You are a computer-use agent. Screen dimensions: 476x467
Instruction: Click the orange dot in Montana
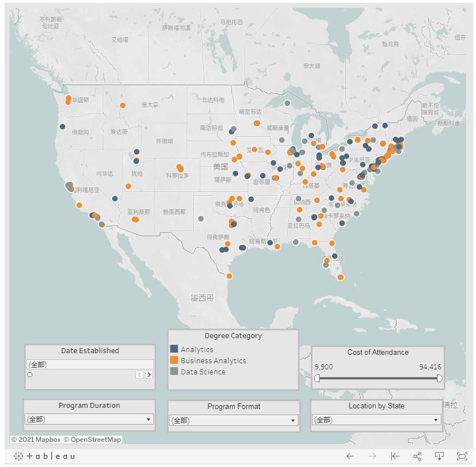pos(123,105)
